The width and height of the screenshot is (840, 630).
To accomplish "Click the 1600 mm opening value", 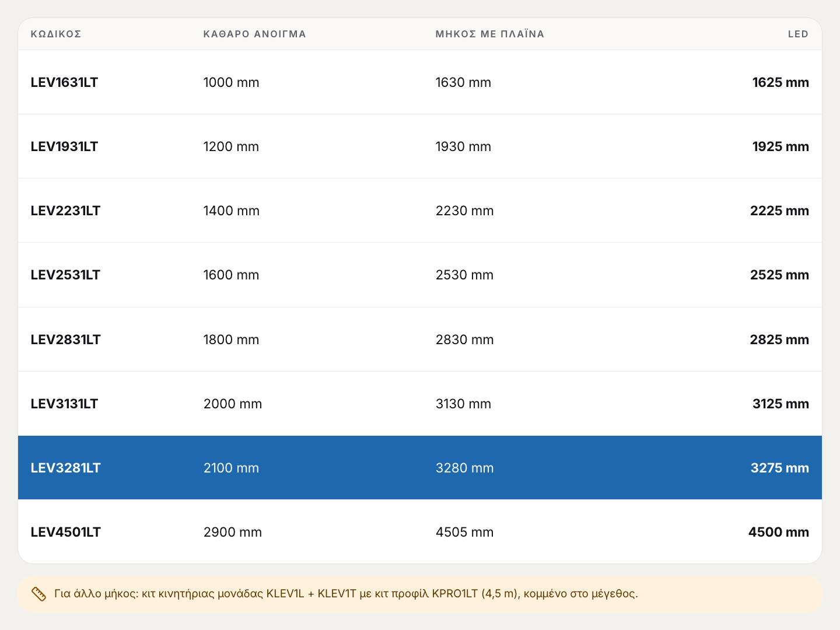I will tap(232, 275).
